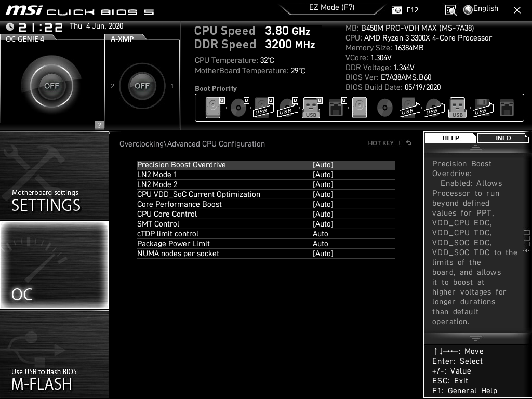Select optical disc boot device with U badge
Image resolution: width=532 pixels, height=399 pixels.
pyautogui.click(x=239, y=108)
